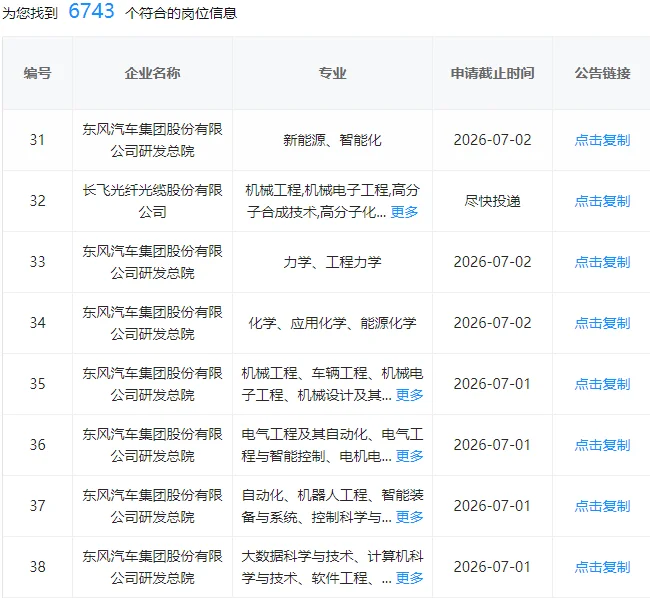The image size is (650, 598).
Task: Click the major 力学、工程力学
Action: click(332, 262)
